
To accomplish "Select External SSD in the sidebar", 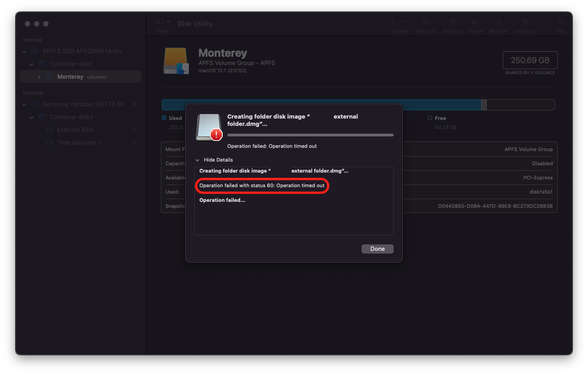I will coord(75,130).
